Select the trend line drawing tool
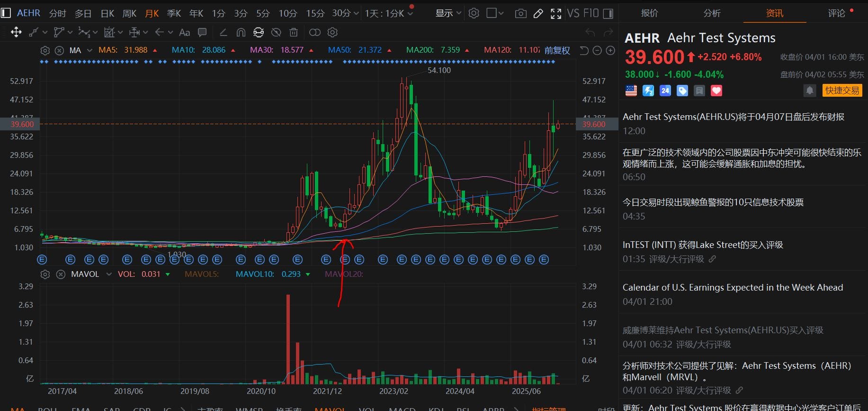Viewport: 868px width, 411px height. click(34, 32)
